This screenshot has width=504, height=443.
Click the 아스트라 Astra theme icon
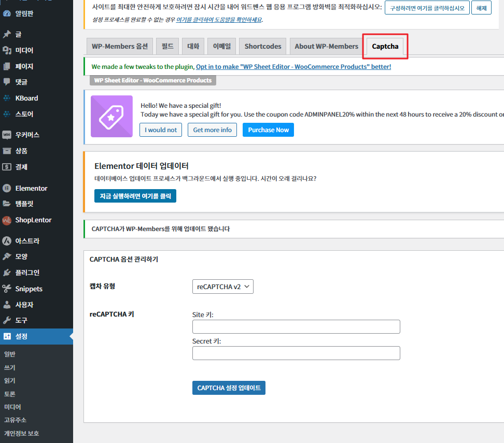[x=7, y=240]
